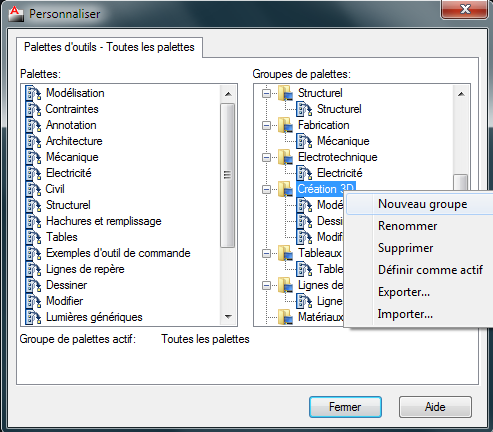The height and width of the screenshot is (432, 493).
Task: Click the Lignes de group folder icon
Action: (x=286, y=285)
